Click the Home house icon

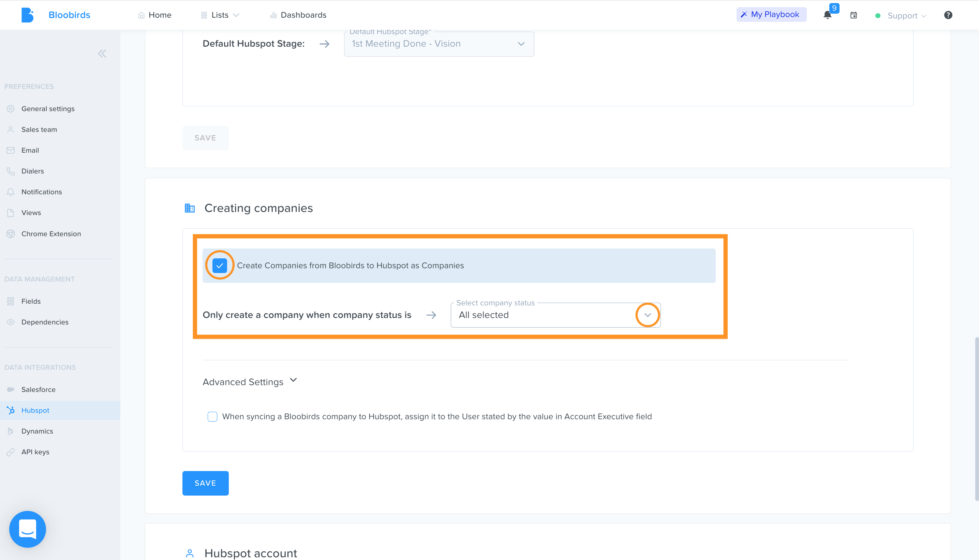click(x=141, y=15)
